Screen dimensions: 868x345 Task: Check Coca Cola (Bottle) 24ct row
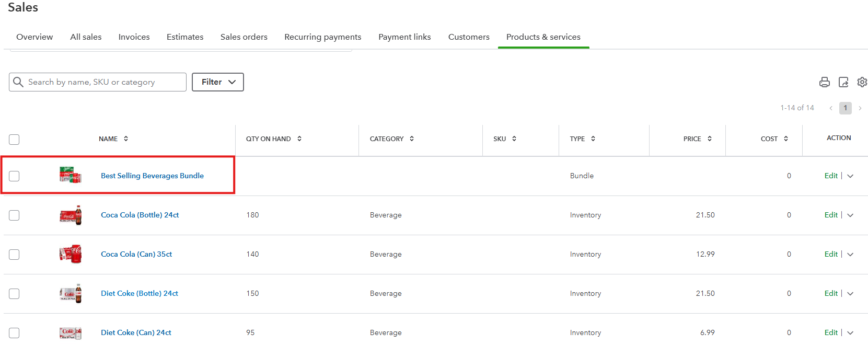(x=14, y=215)
